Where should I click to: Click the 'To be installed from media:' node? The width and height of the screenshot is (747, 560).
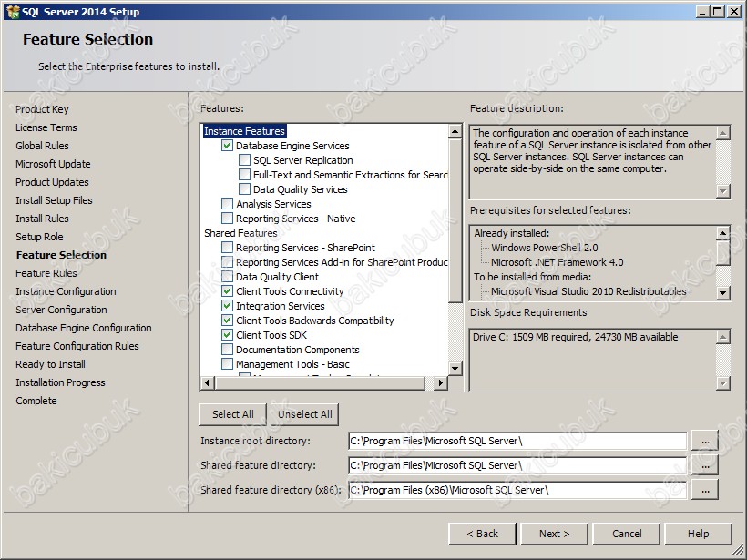pos(532,277)
